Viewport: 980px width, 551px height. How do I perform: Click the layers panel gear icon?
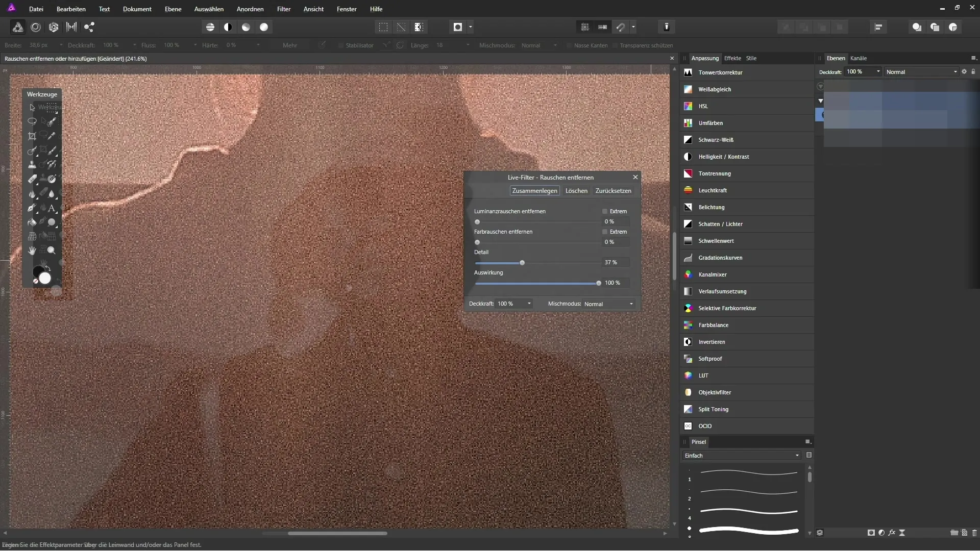coord(964,72)
